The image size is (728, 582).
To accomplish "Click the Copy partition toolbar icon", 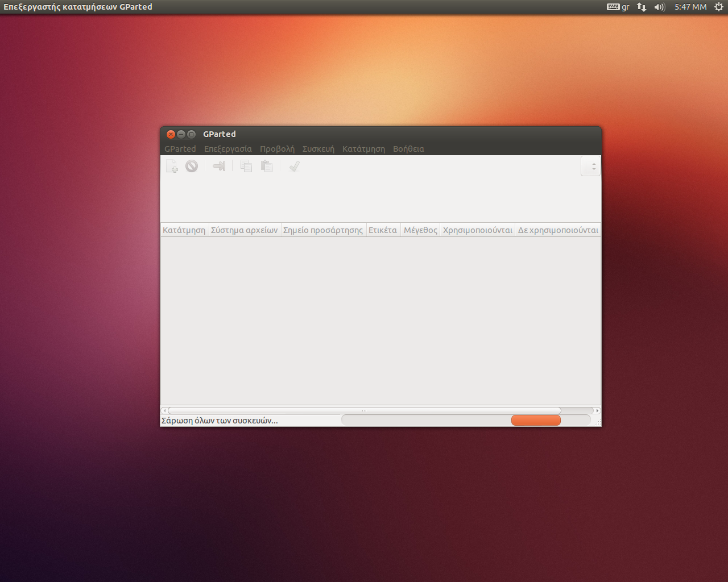I will pos(246,166).
